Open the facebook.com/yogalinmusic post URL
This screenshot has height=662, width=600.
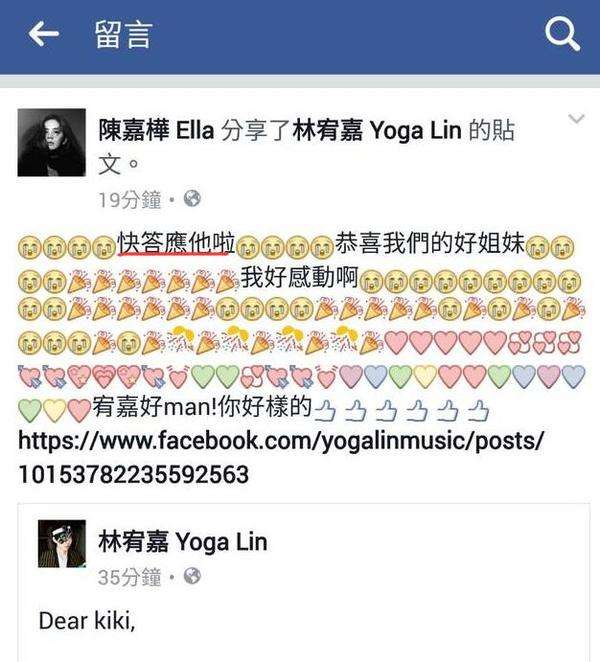pos(281,457)
